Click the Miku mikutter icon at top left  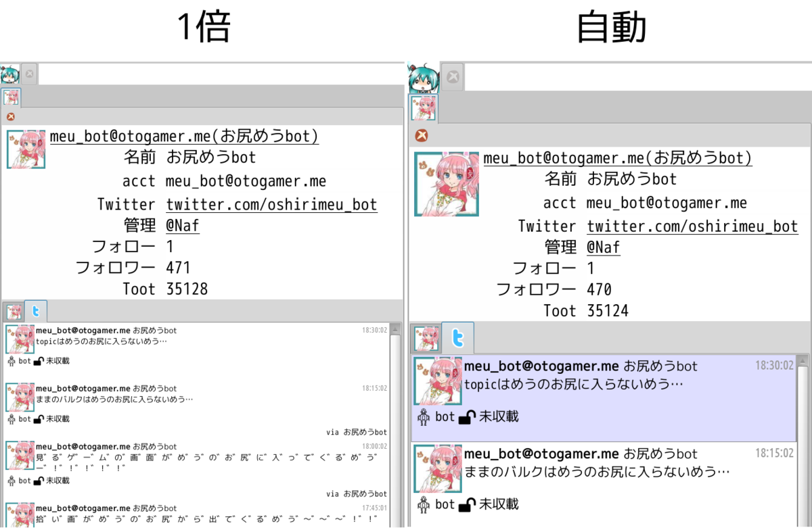(x=9, y=74)
